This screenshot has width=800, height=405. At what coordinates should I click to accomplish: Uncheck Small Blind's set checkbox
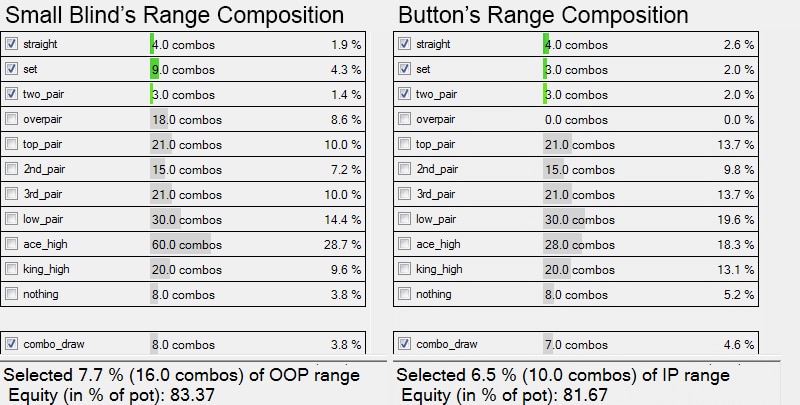pyautogui.click(x=11, y=70)
